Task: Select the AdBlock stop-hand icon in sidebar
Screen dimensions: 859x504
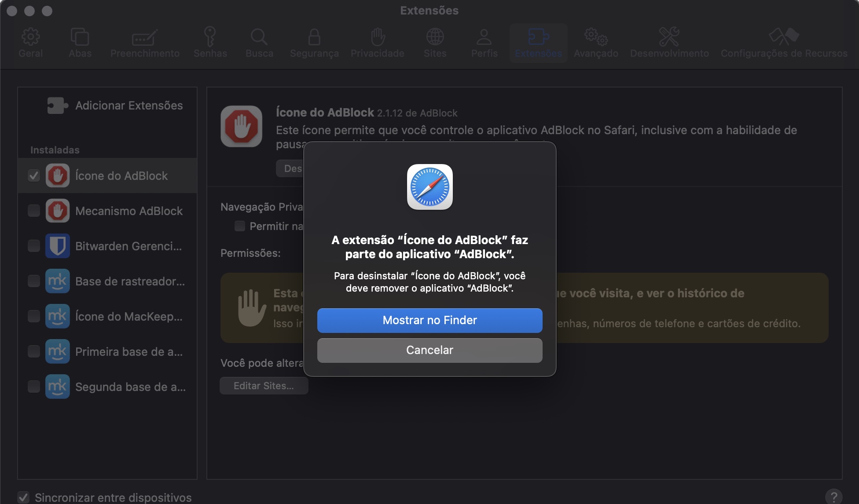Action: coord(58,175)
